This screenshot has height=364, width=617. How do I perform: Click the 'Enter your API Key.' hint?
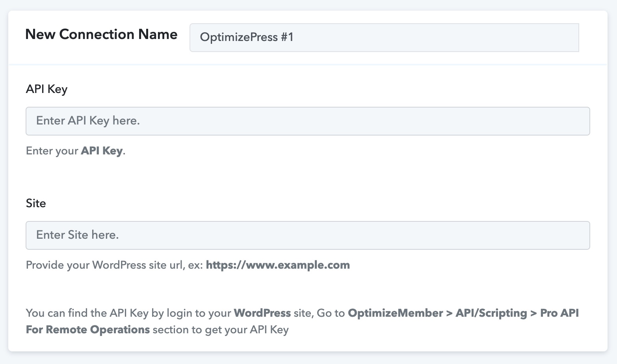click(76, 151)
